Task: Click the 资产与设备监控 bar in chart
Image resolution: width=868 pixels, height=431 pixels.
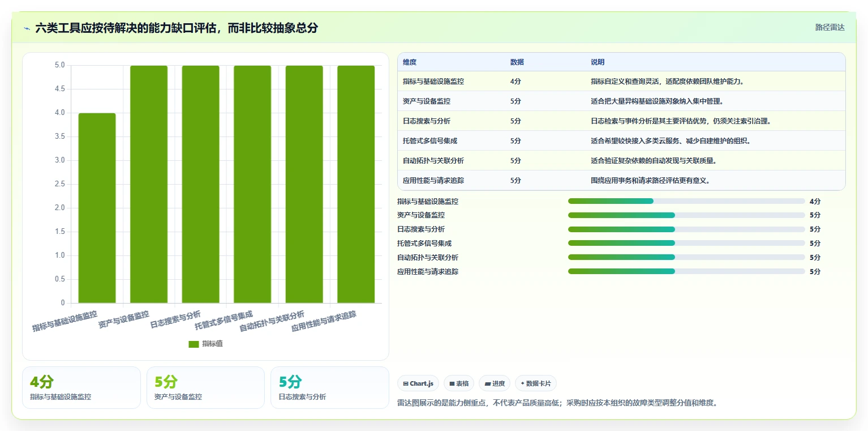Action: point(149,184)
